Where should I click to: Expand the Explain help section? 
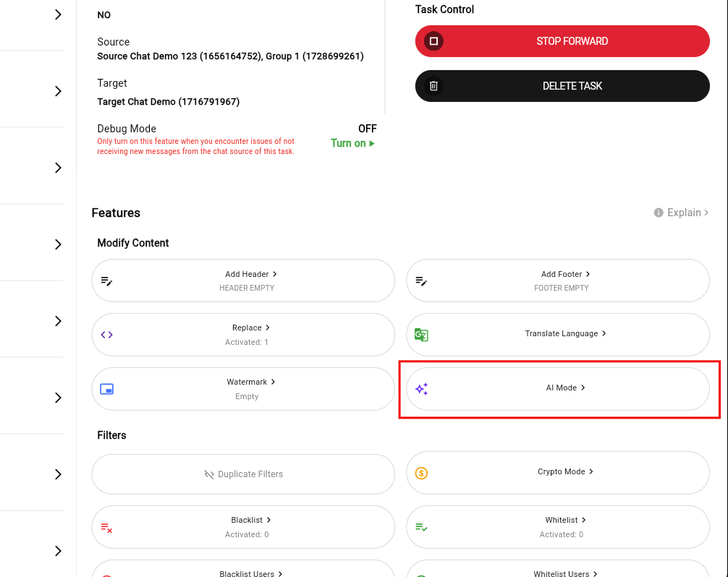[680, 213]
